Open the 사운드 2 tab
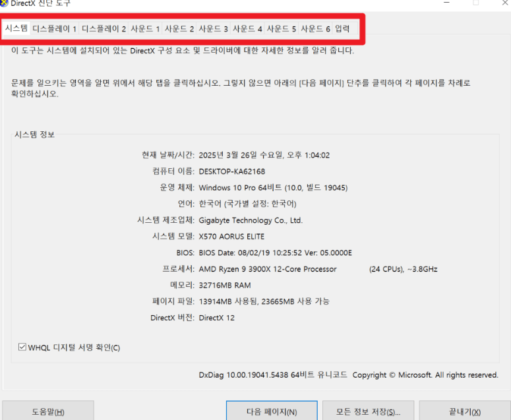Screen dimensions: 511x420 [x=179, y=28]
